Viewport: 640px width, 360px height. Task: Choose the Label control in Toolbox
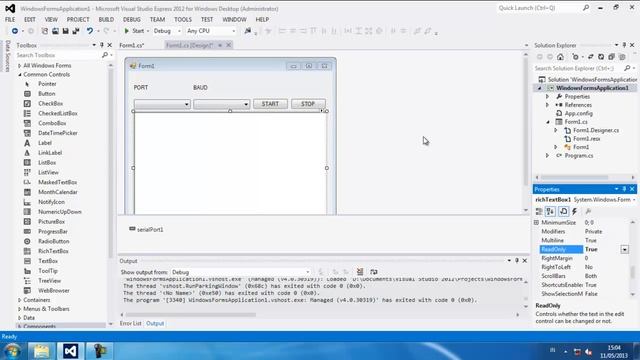44,143
